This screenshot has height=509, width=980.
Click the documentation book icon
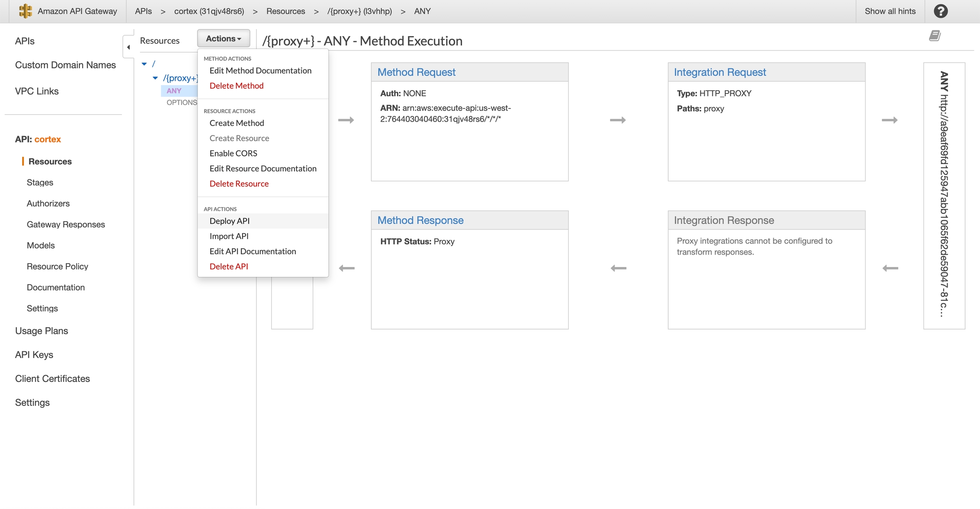(x=934, y=36)
